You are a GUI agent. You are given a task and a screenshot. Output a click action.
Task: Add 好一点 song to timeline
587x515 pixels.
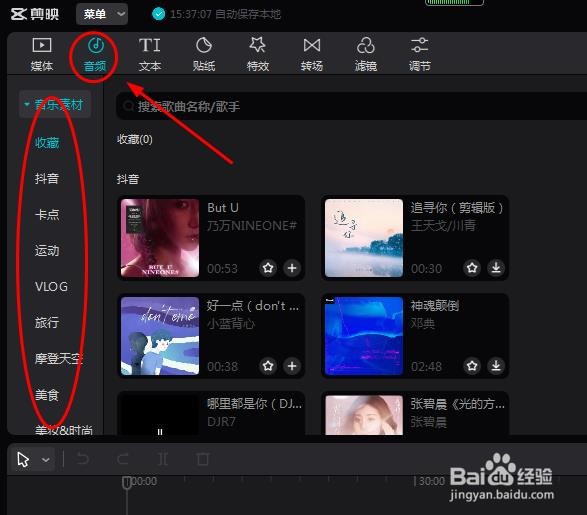292,366
